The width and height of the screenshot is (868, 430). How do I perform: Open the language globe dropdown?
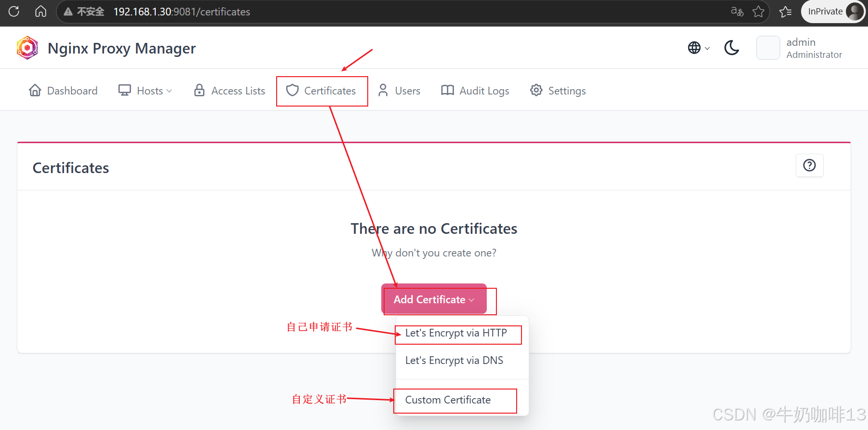pyautogui.click(x=699, y=48)
